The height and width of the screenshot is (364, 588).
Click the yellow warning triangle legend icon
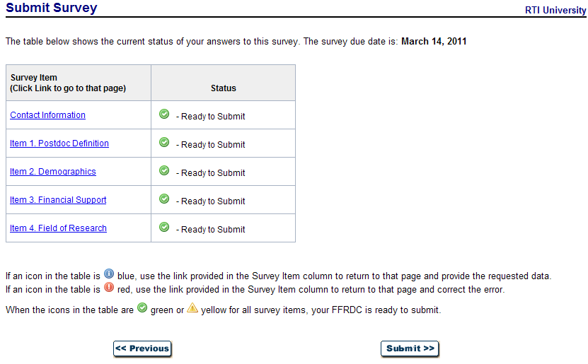coord(192,308)
